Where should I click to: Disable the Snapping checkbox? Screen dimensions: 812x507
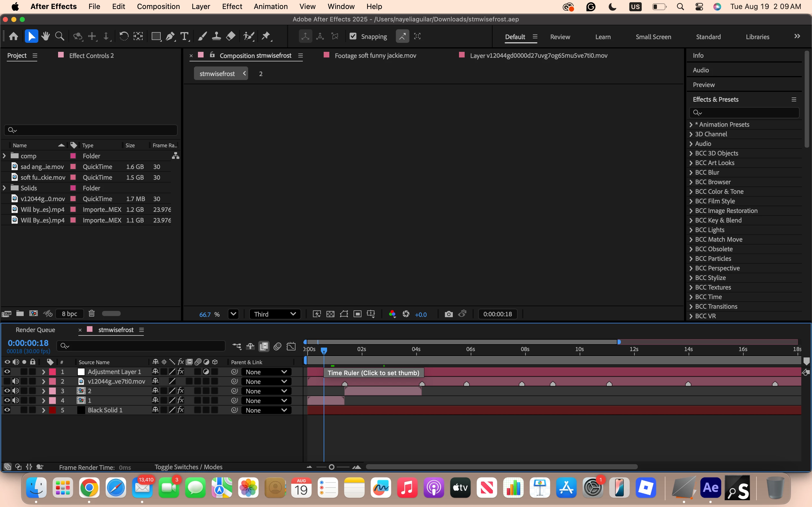[x=353, y=36]
